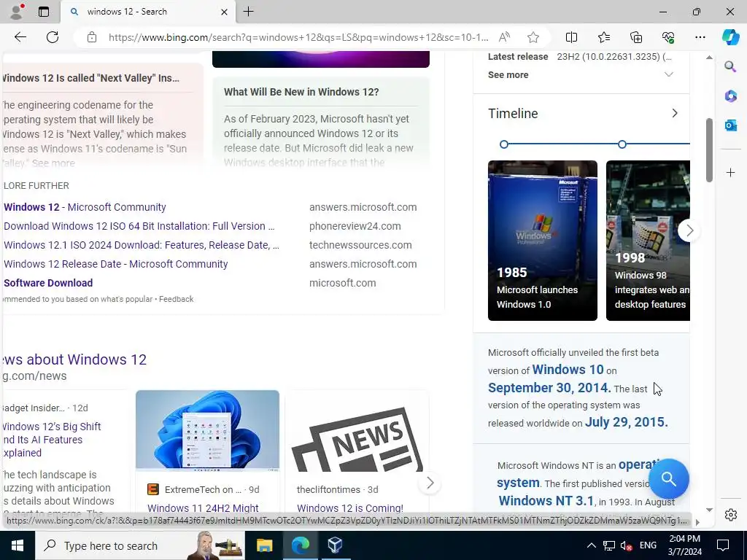
Task: Click the floating blue search button
Action: pos(668,479)
